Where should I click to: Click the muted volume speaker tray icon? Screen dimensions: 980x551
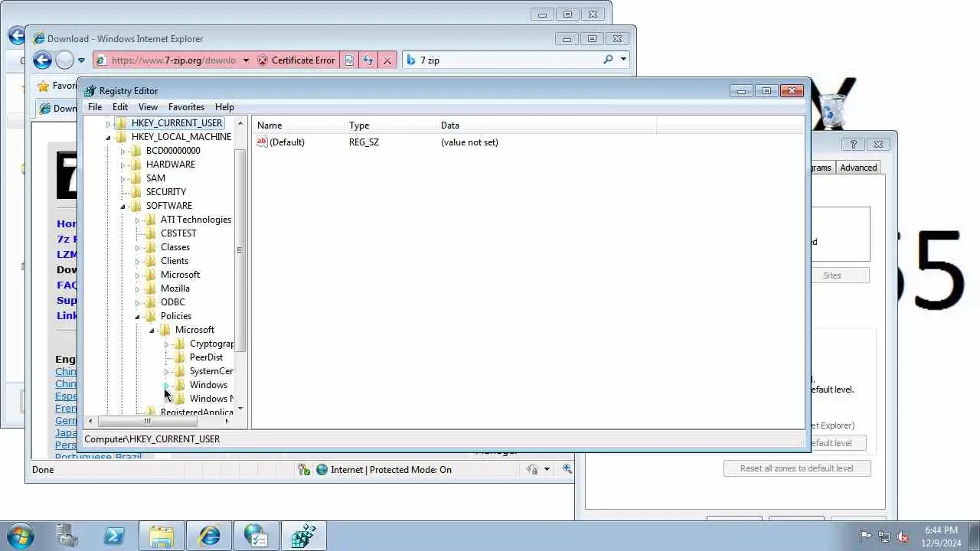click(903, 536)
